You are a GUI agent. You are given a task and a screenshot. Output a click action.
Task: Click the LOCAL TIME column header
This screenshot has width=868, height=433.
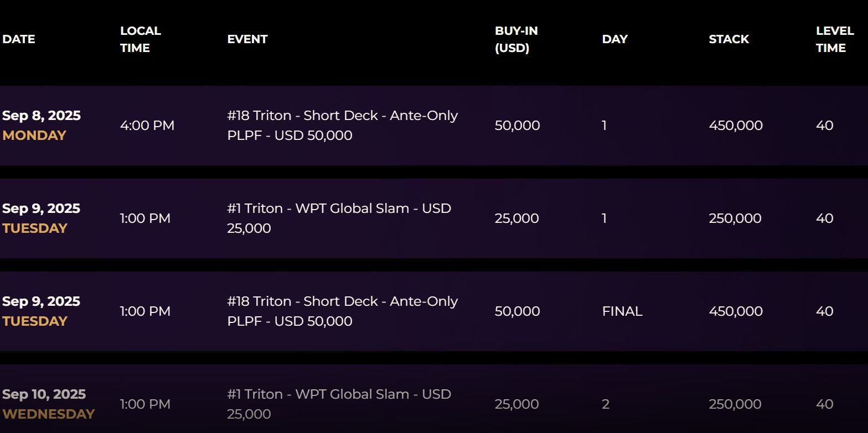click(140, 39)
